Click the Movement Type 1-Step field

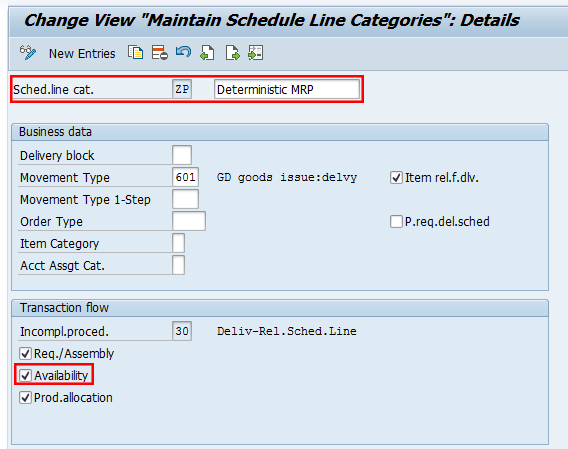[185, 199]
